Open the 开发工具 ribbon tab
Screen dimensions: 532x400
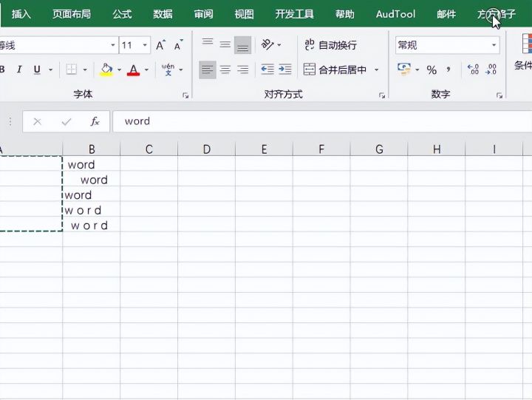click(295, 14)
